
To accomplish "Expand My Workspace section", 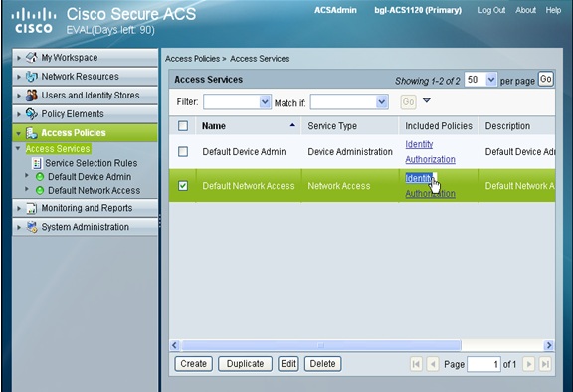I will [x=19, y=58].
